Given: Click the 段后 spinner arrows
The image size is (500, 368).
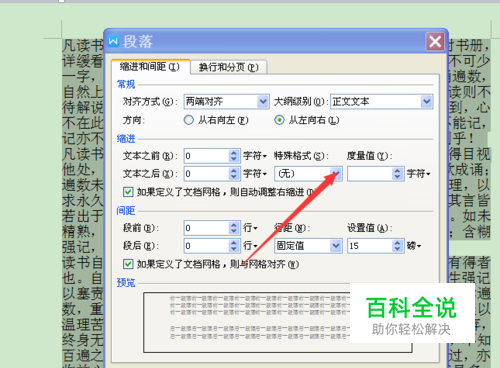Looking at the screenshot, I should click(x=234, y=246).
